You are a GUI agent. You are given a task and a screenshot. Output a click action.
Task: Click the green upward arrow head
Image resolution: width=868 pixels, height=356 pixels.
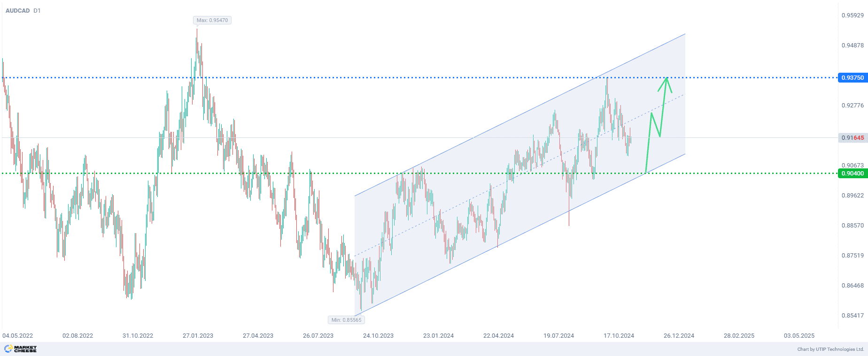(x=666, y=80)
